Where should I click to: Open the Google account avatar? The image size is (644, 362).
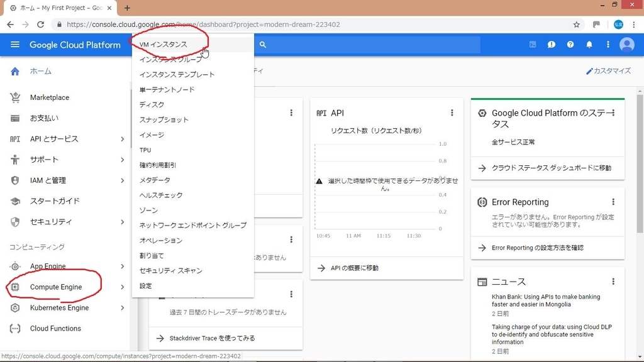click(626, 45)
